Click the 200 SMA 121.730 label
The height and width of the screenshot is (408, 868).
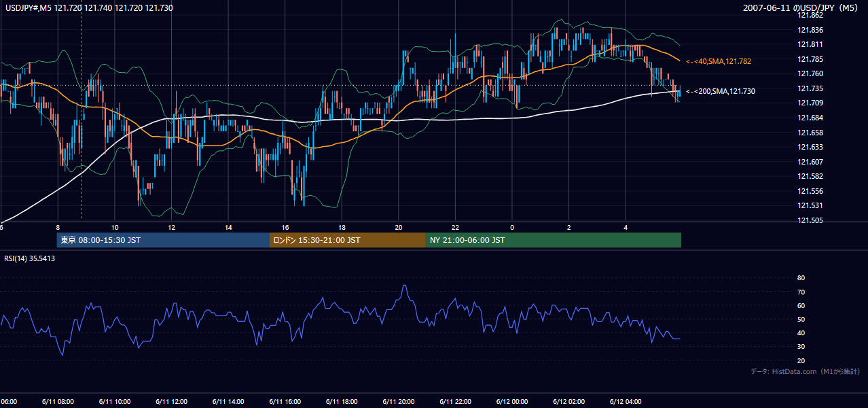(x=721, y=91)
